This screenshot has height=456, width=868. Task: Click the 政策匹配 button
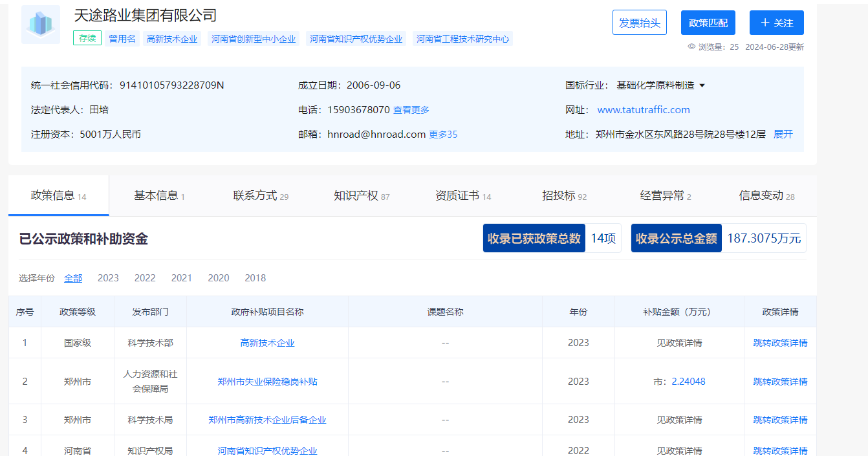click(708, 23)
